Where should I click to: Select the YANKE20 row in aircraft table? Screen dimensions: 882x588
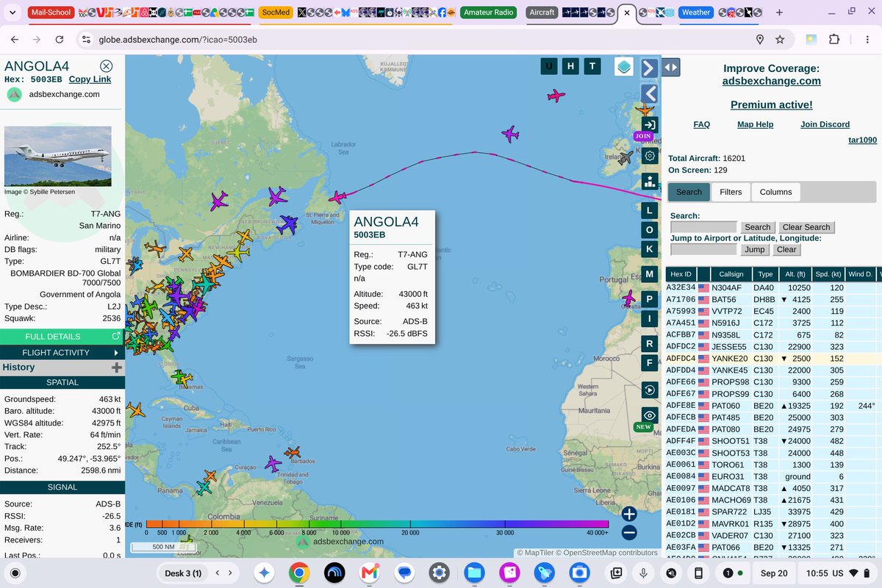tap(772, 359)
